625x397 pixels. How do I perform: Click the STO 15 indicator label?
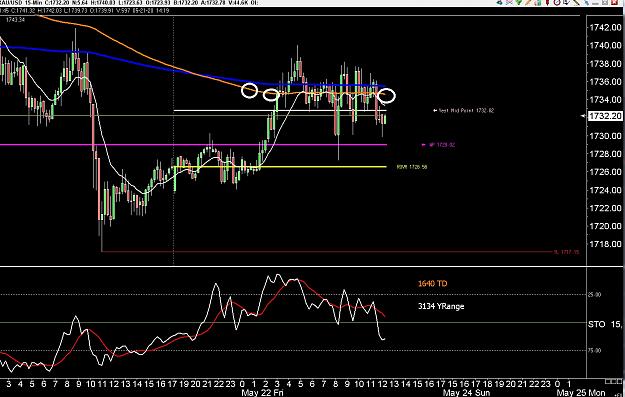coord(605,324)
